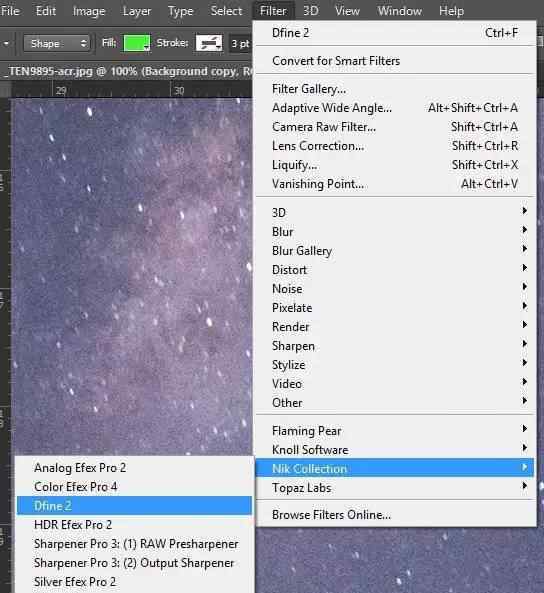Click Browse Filters Online link
The width and height of the screenshot is (544, 593).
[x=331, y=515]
